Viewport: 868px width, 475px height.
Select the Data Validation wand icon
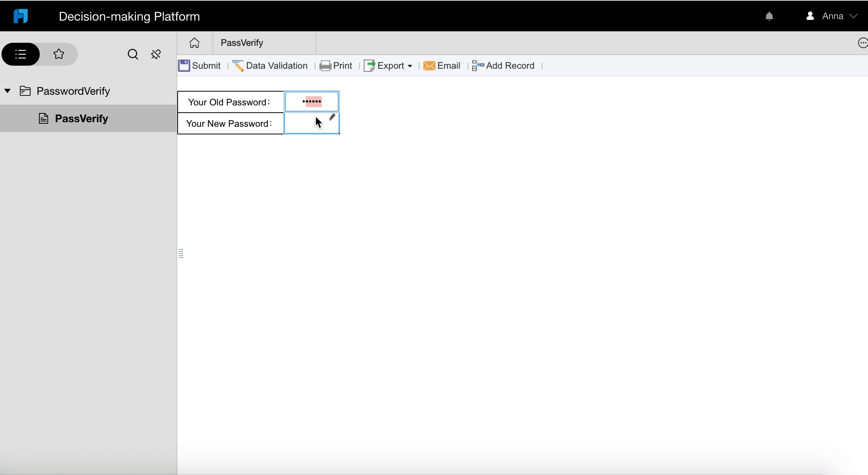click(238, 65)
